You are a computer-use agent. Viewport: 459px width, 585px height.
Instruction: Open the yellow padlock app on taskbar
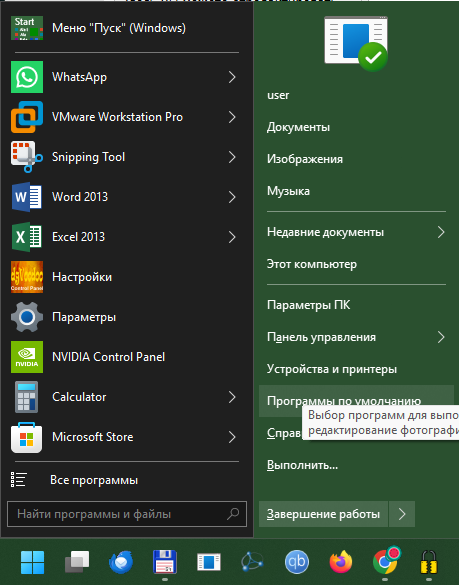[x=429, y=562]
